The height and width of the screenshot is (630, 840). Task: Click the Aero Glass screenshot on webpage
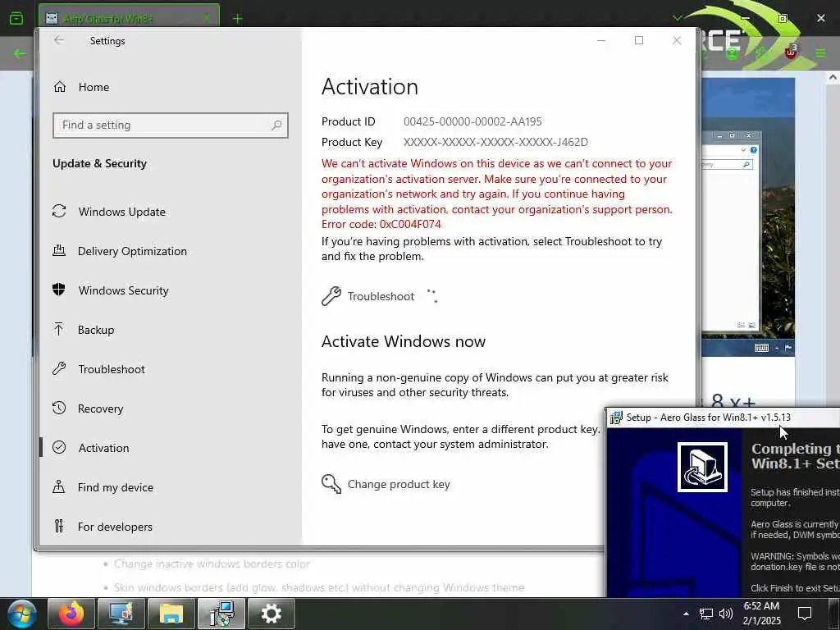(x=748, y=217)
